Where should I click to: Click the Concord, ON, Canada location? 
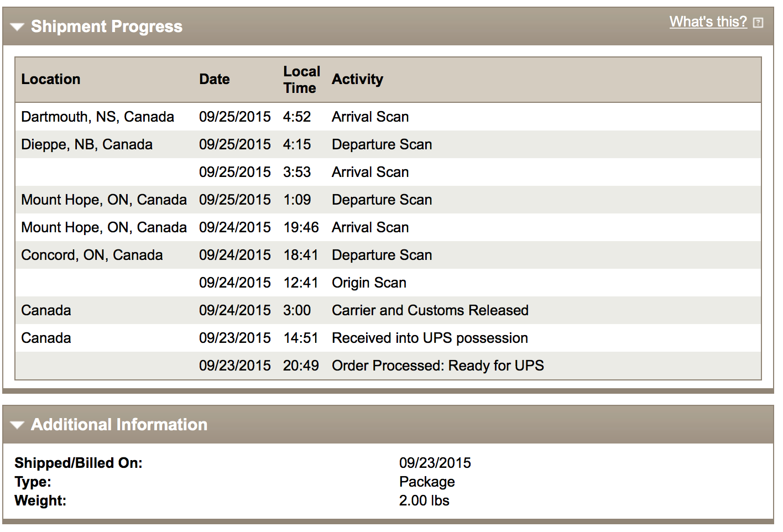[x=92, y=255]
